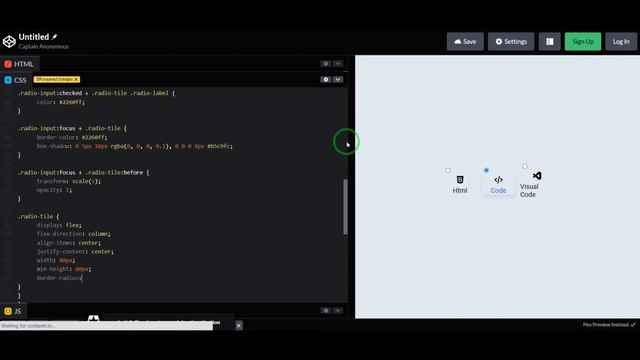Select the Code radio button

point(486,170)
